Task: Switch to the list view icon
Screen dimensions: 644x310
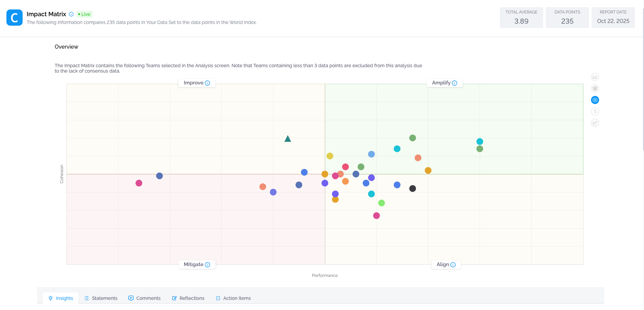Action: 595,111
